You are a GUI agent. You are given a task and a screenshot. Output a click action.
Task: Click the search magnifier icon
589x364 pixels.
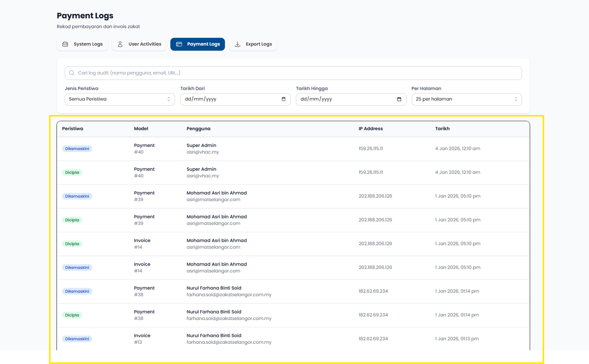pos(72,73)
